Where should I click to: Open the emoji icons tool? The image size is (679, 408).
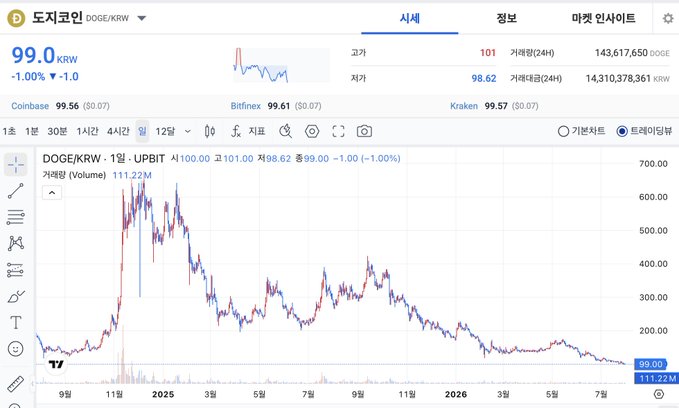click(16, 349)
